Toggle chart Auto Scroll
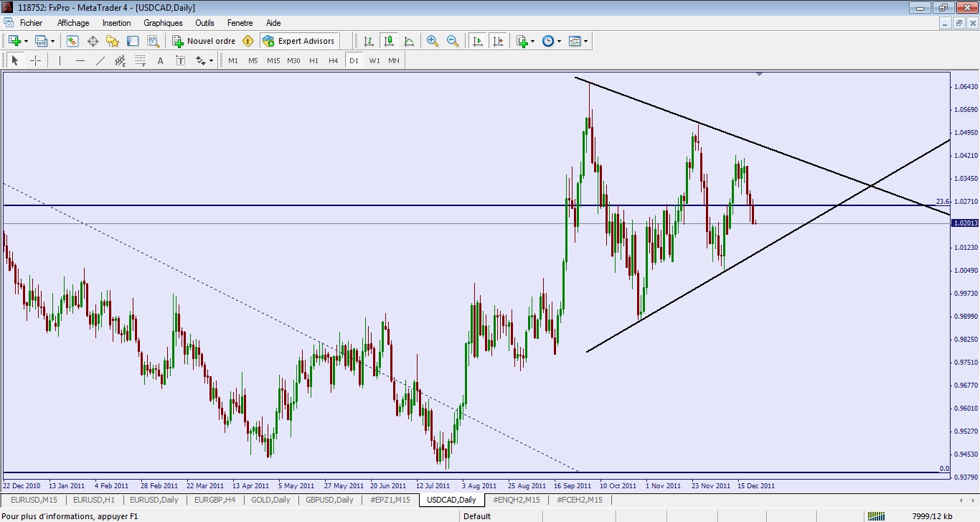The width and height of the screenshot is (980, 522). tap(478, 41)
